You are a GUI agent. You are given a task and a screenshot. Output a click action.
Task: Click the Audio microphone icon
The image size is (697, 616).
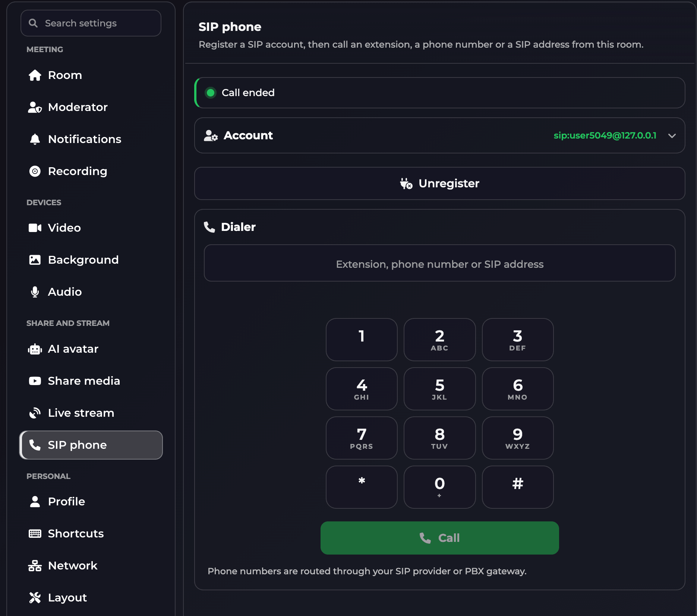[35, 292]
